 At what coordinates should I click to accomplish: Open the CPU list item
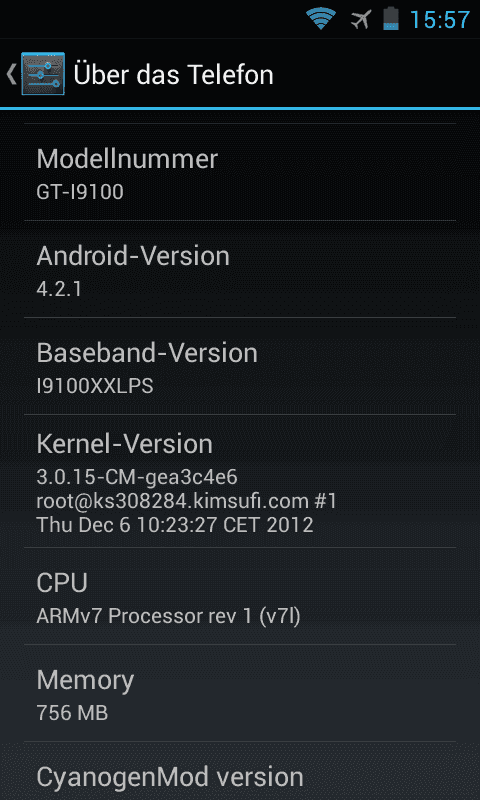240,596
